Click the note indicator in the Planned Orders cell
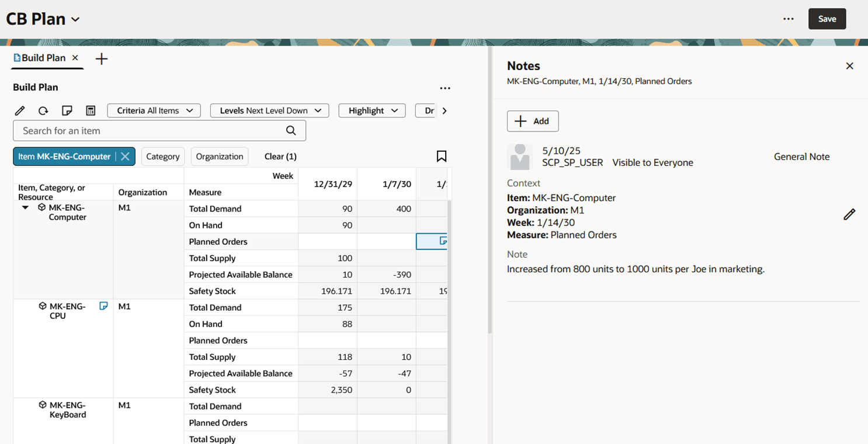The image size is (868, 444). pyautogui.click(x=443, y=241)
